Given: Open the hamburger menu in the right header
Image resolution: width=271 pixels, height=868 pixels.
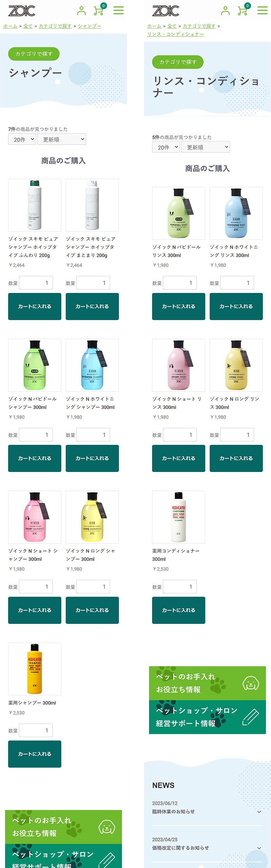Looking at the screenshot, I should (263, 11).
